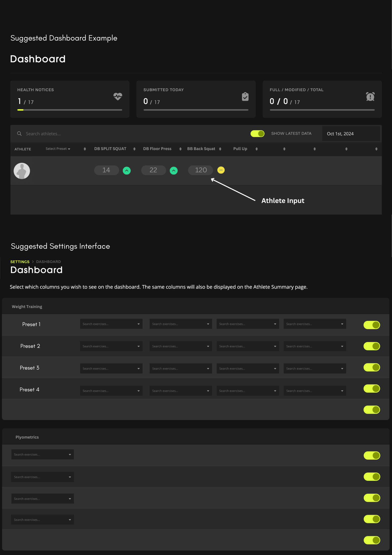Click the green up arrow next to 22
392x555 pixels.
coord(174,171)
